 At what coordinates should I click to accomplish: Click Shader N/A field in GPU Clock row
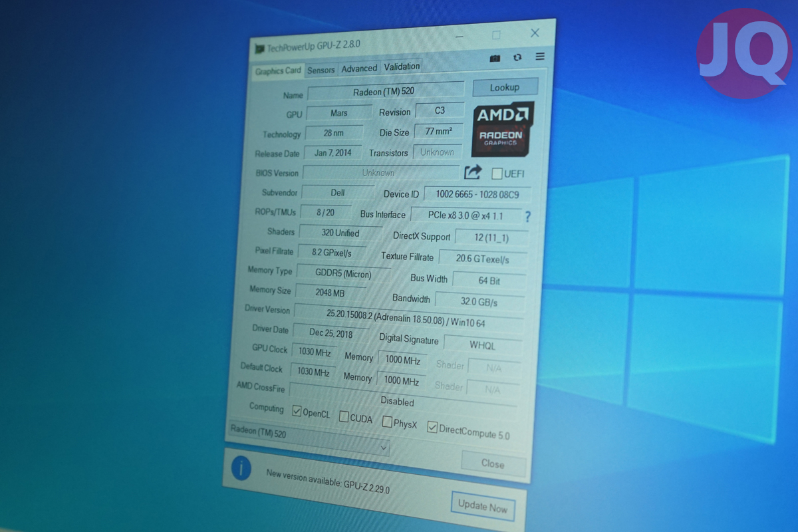494,368
